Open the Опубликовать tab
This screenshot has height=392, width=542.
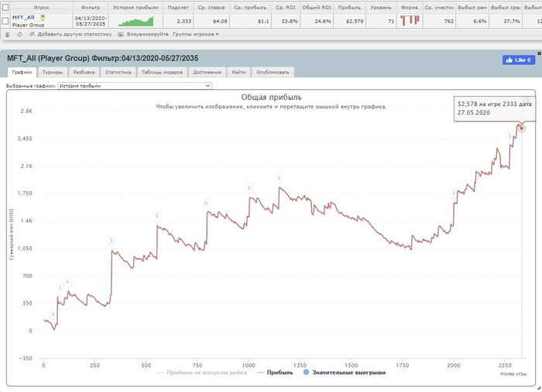(x=273, y=72)
